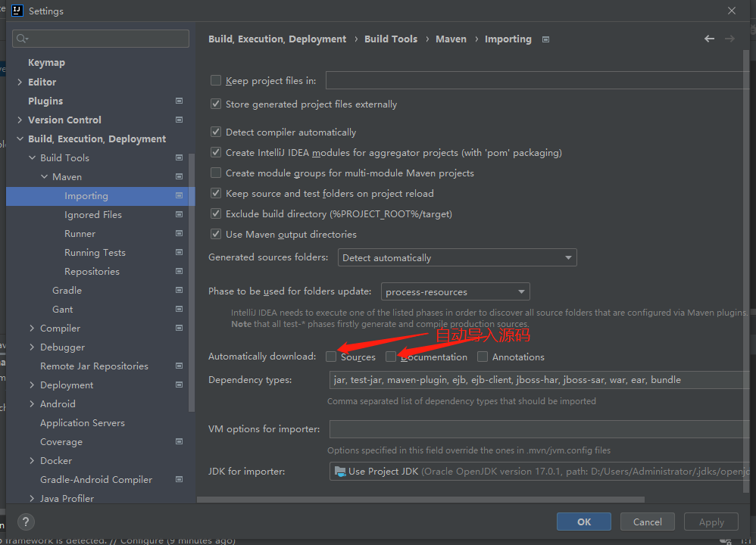Click the project icon next to Plugins
Viewport: 756px width, 545px height.
(x=180, y=101)
